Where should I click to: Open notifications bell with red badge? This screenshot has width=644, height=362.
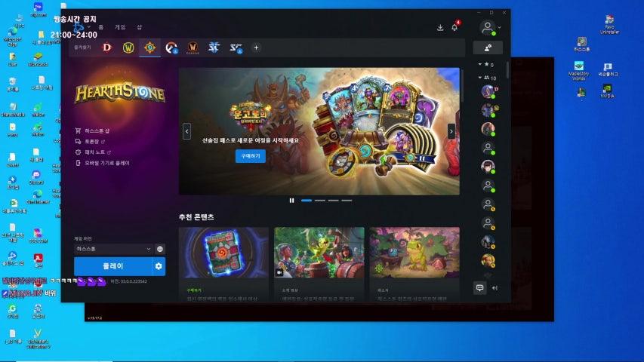[454, 27]
